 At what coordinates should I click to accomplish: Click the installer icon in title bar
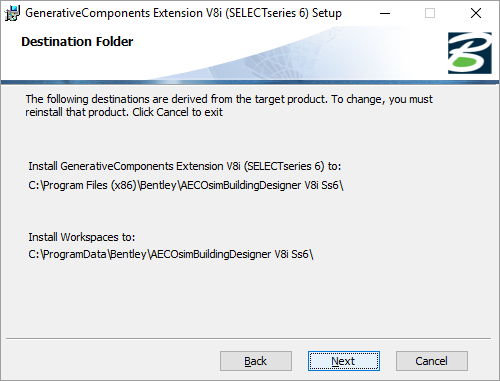12,13
